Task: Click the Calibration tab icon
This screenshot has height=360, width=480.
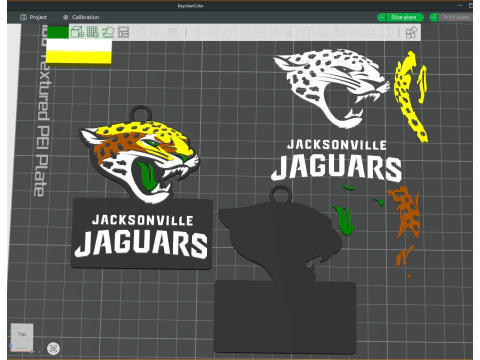Action: (66, 17)
